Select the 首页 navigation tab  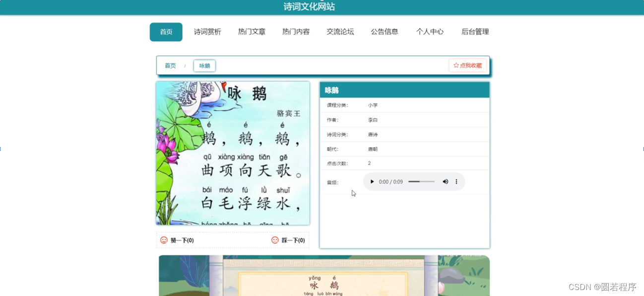pyautogui.click(x=166, y=31)
